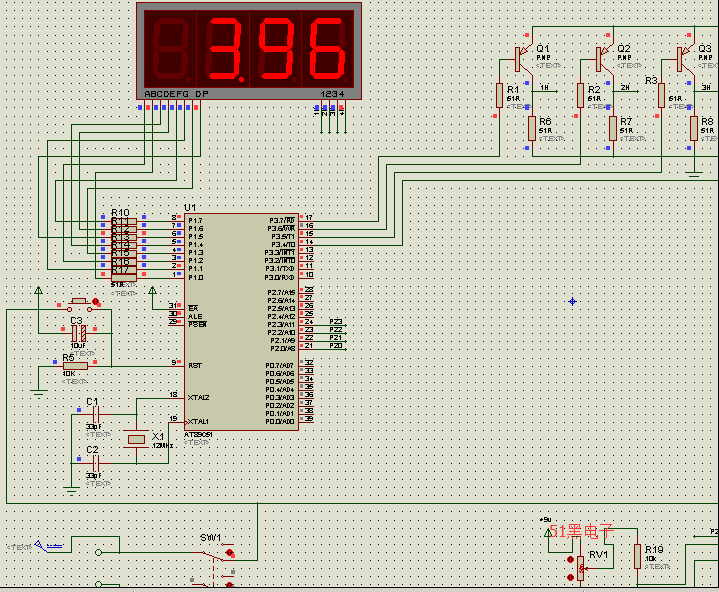Image resolution: width=719 pixels, height=592 pixels.
Task: Select resistor R5 10K symbol
Action: (75, 366)
